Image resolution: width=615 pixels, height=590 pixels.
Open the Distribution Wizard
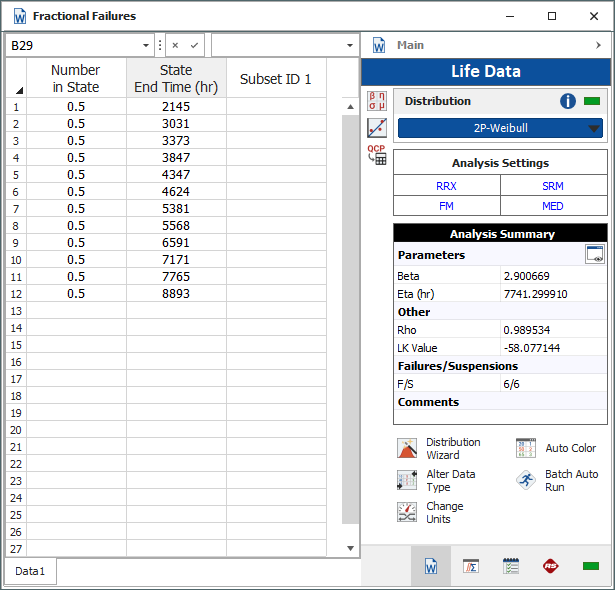[408, 449]
